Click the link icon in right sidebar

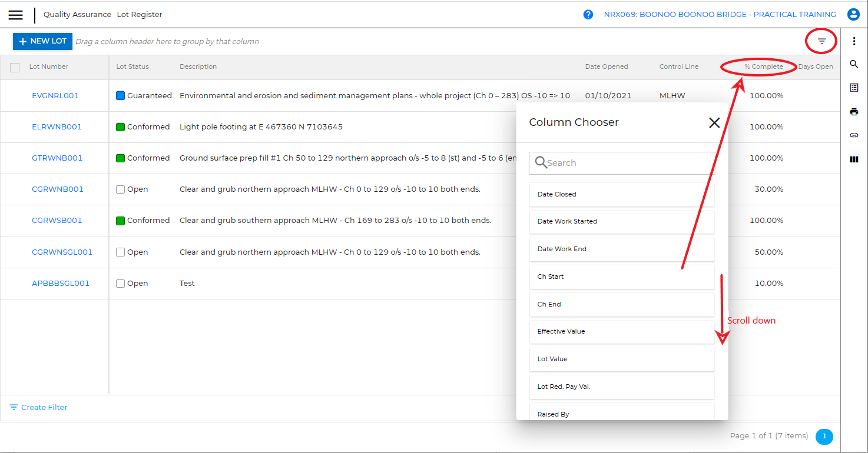tap(854, 135)
